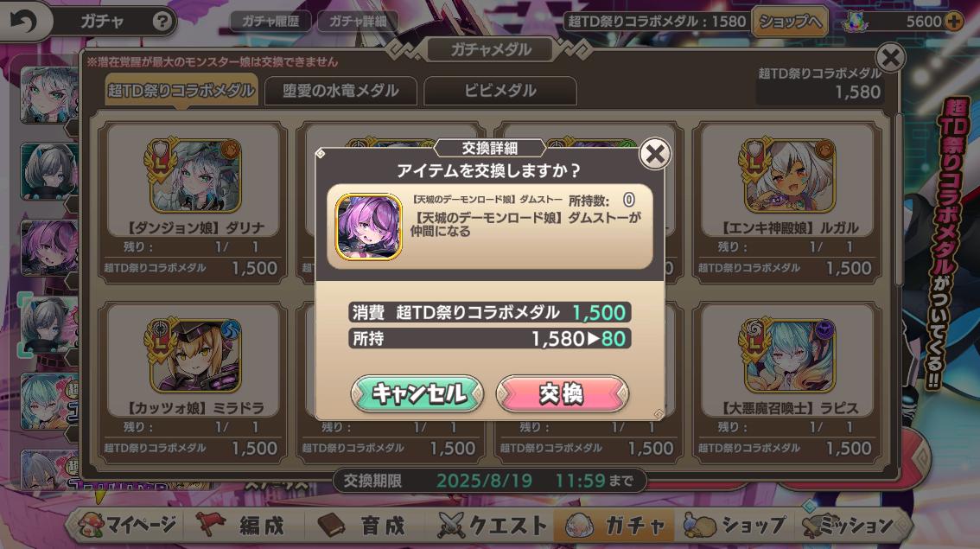This screenshot has height=549, width=980.
Task: Click the back arrow icon beside ガチャ
Action: pyautogui.click(x=23, y=22)
